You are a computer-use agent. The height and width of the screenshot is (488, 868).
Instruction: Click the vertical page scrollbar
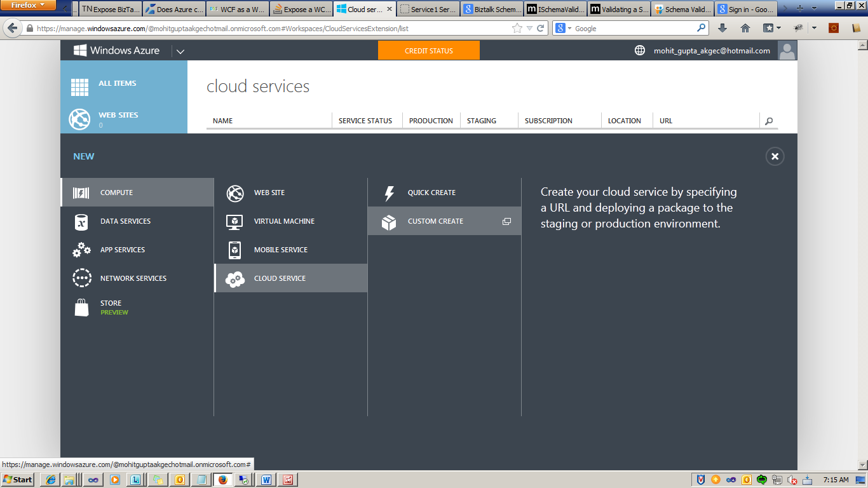[x=863, y=254]
